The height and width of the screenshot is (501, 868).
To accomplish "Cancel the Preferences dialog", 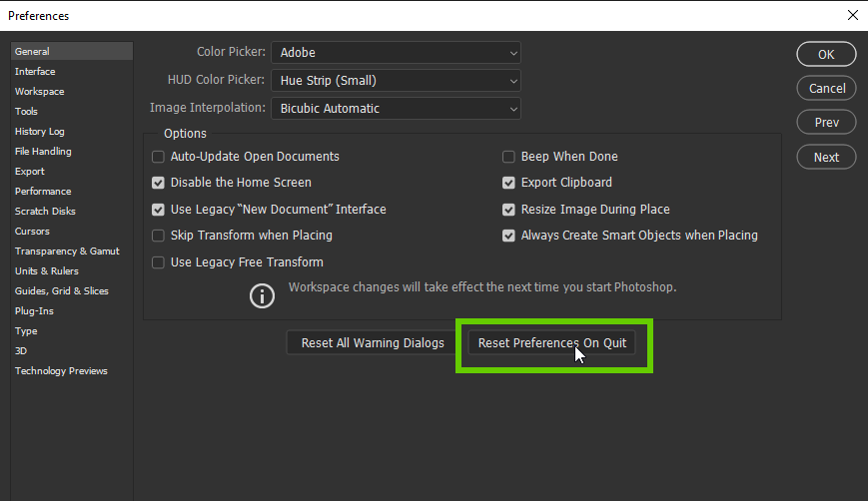I will pyautogui.click(x=826, y=88).
